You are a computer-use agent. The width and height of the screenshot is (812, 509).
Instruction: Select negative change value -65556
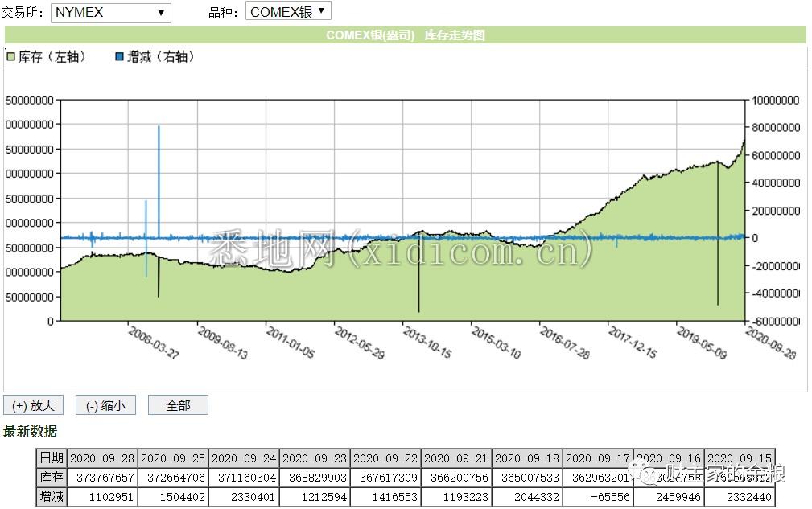(611, 497)
